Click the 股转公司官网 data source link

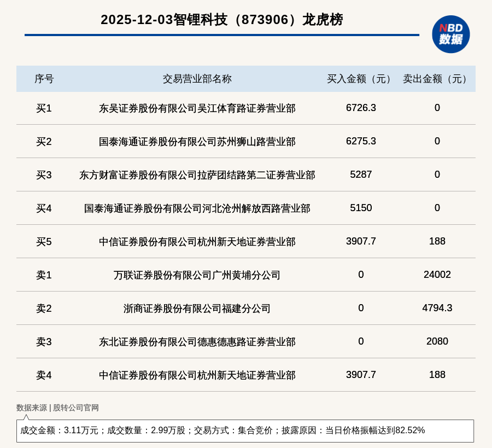coord(76,408)
